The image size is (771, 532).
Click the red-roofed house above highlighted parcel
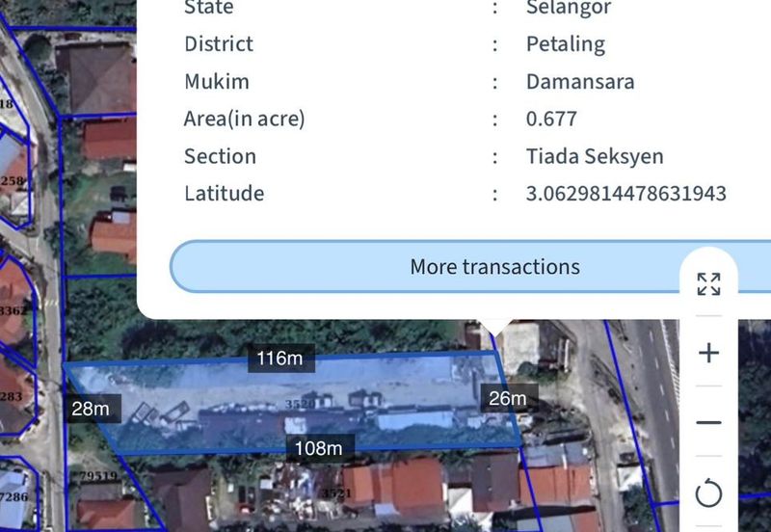click(x=114, y=234)
